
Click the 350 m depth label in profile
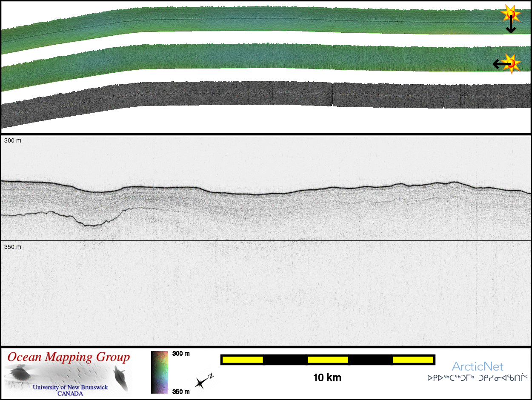coord(12,247)
